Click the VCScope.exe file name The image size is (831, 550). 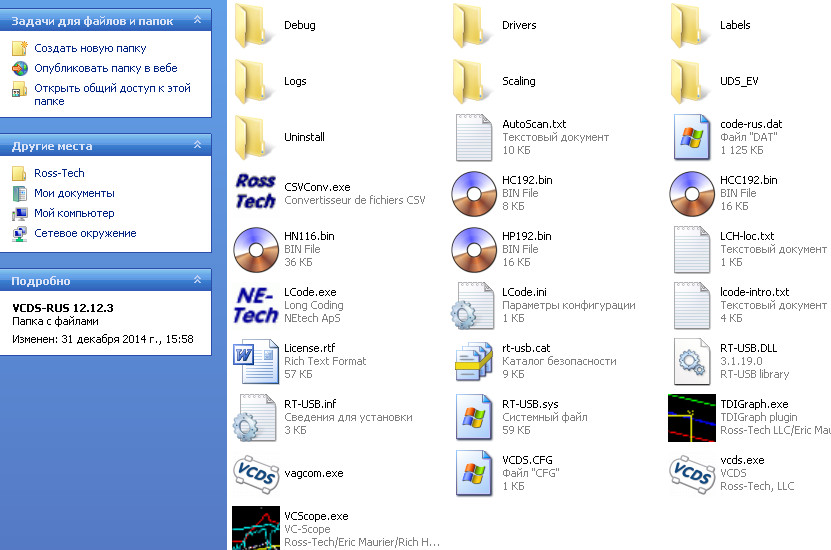tap(316, 517)
